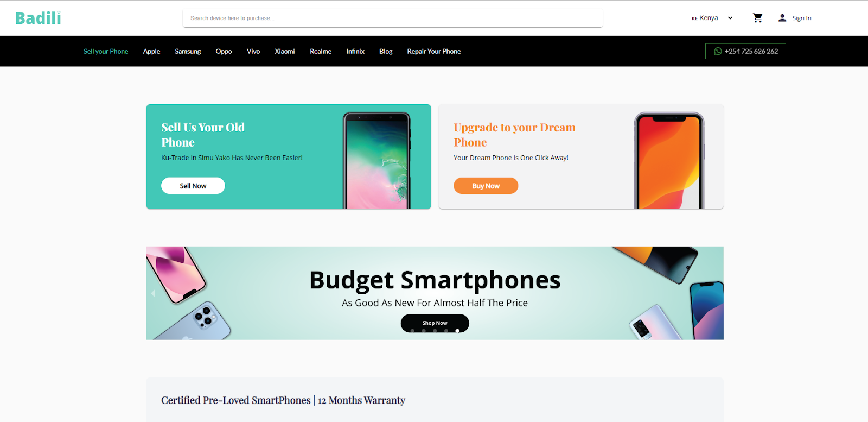Click the Kenya KE flag code
The width and height of the screenshot is (868, 422).
click(x=694, y=18)
